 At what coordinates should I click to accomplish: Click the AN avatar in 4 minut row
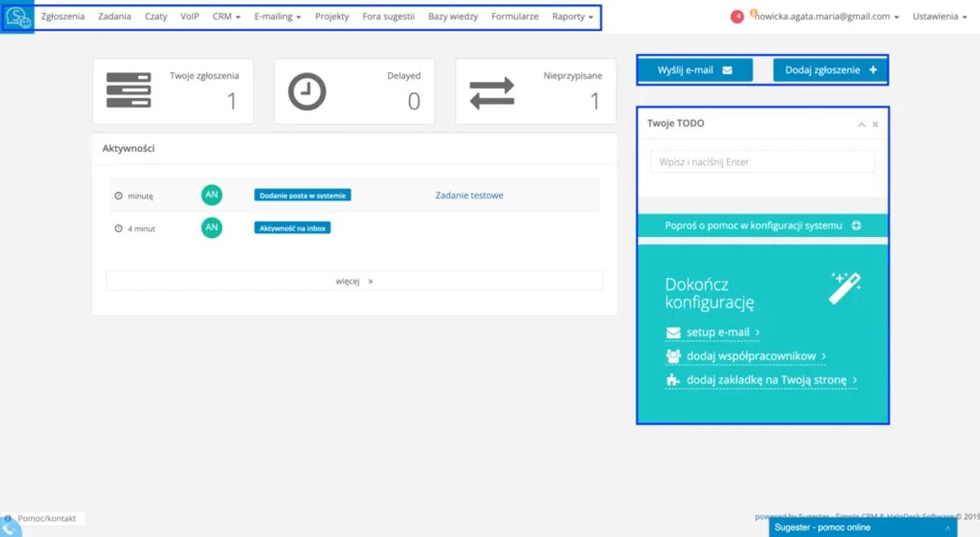coord(212,228)
